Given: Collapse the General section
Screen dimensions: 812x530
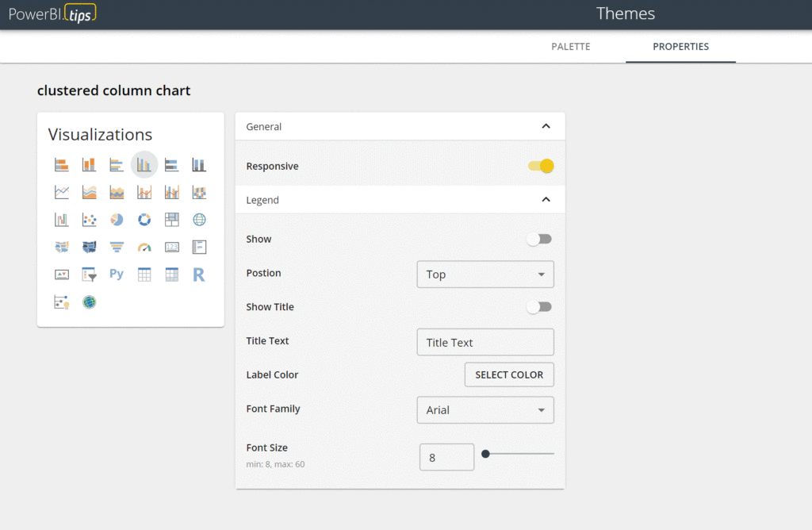Looking at the screenshot, I should (546, 126).
